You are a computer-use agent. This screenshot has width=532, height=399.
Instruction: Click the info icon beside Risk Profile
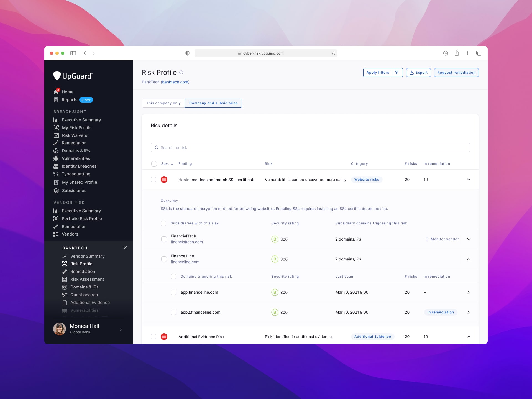coord(181,72)
